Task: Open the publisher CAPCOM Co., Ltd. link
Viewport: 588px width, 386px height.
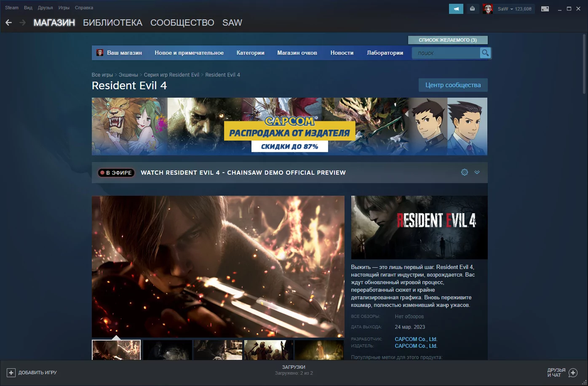Action: (x=416, y=346)
